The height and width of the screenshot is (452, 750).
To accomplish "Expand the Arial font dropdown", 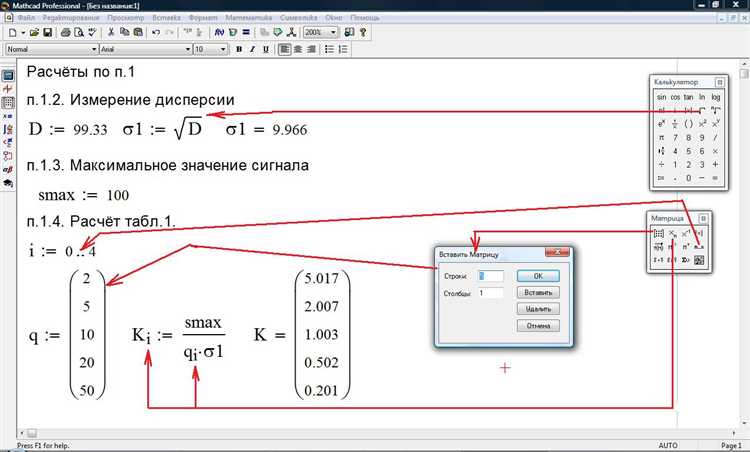I will coord(186,48).
